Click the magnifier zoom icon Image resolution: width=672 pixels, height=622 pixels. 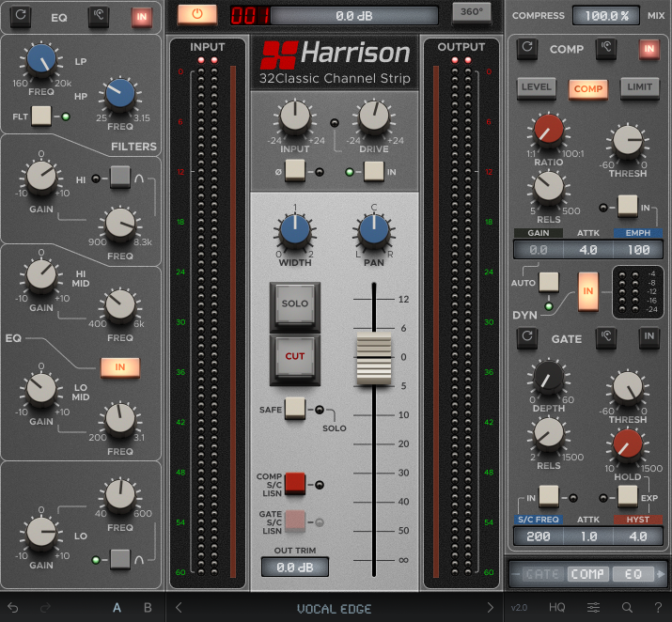(627, 607)
